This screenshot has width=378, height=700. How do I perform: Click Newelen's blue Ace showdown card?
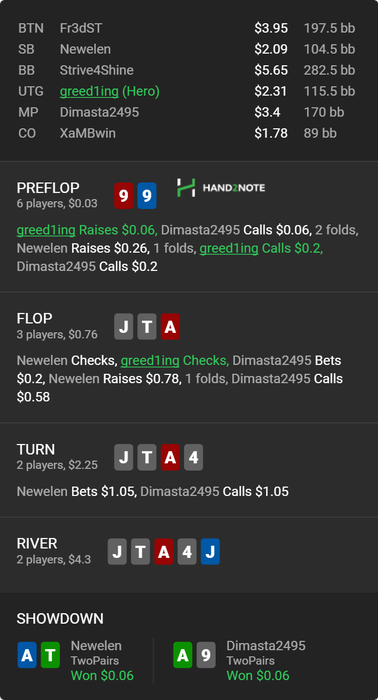27,655
